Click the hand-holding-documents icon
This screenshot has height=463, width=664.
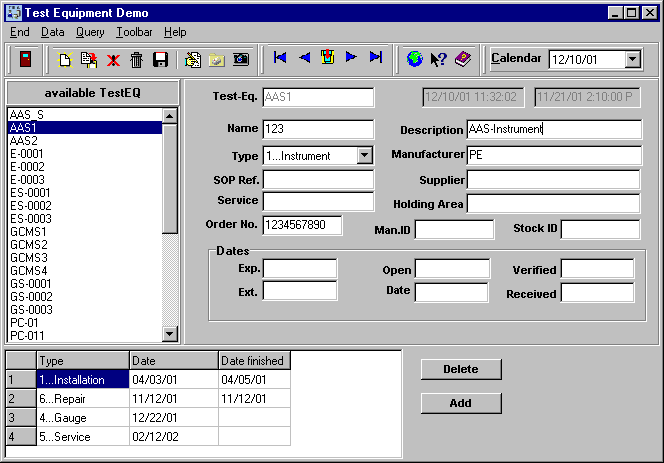click(193, 59)
